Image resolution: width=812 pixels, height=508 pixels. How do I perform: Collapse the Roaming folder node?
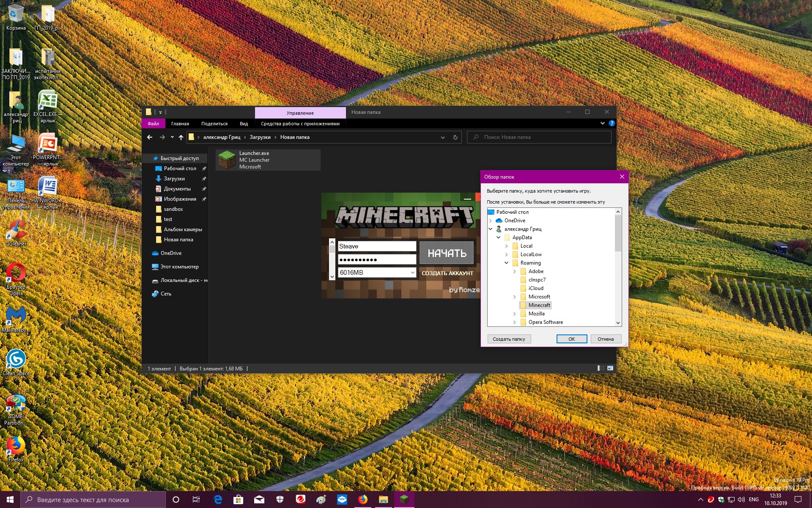pos(507,263)
